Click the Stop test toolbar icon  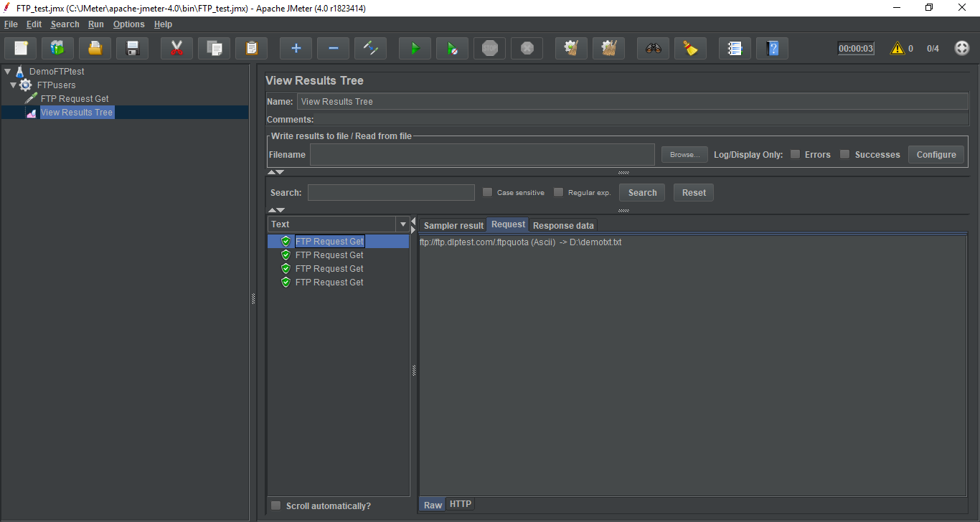click(x=489, y=49)
